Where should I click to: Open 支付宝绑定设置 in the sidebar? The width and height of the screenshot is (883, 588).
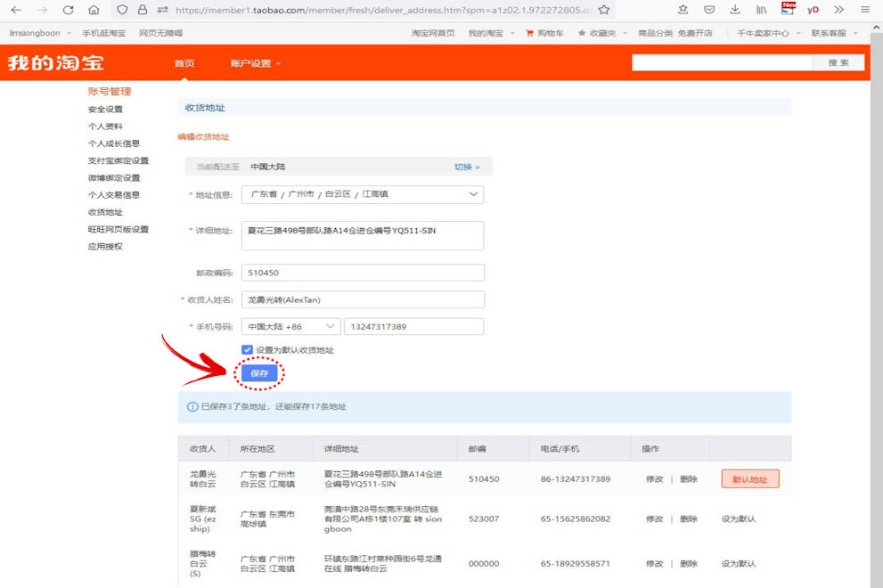(119, 160)
